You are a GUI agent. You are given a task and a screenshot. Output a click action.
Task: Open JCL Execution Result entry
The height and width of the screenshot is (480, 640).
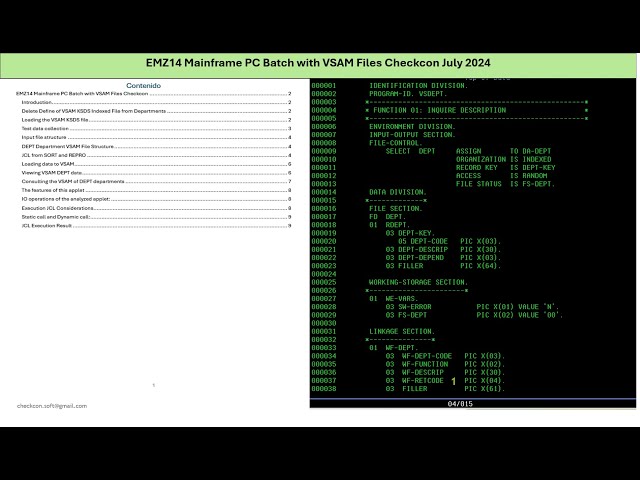[x=156, y=226]
